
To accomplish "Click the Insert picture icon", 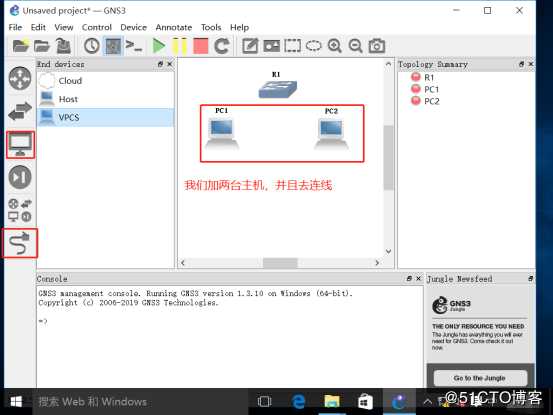I will coord(272,46).
